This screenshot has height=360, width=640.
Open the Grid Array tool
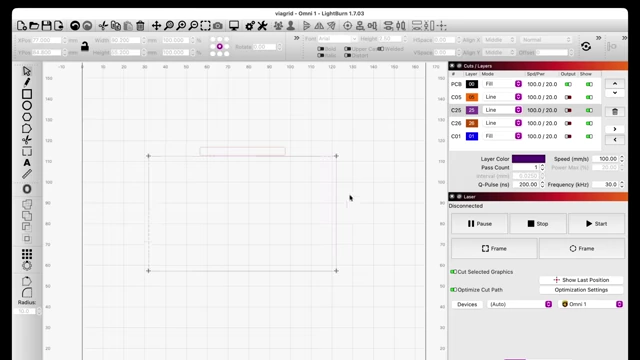point(27,254)
